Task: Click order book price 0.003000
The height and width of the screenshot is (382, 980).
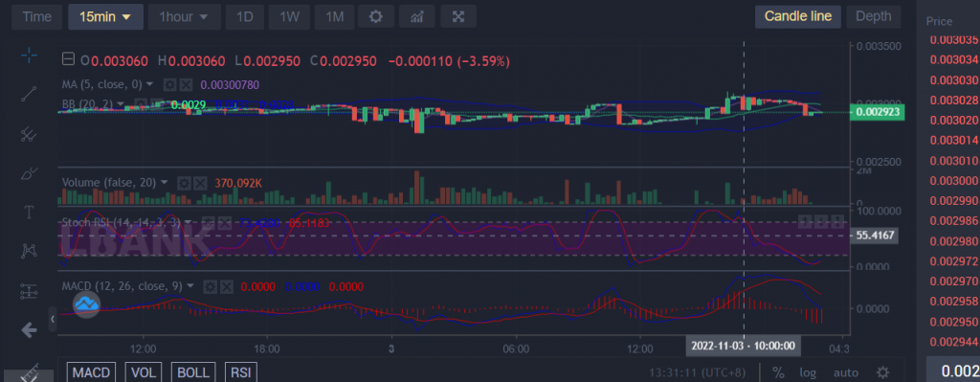Action: pos(954,181)
